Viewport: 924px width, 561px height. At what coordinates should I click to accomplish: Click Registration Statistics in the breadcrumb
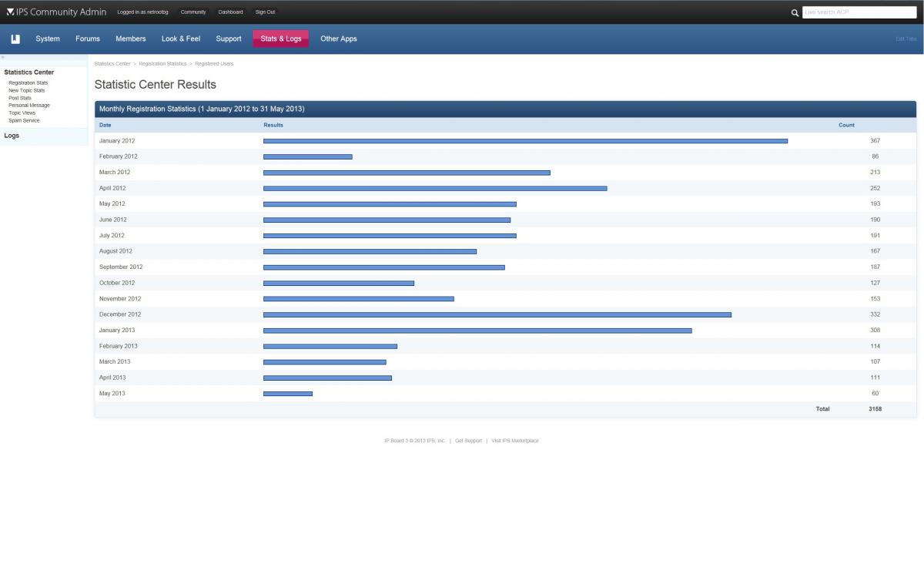click(162, 63)
